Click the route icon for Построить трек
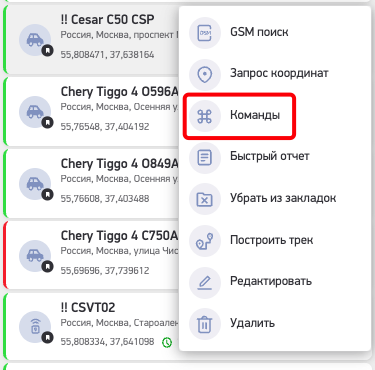Screen dimensions: 375x370 click(x=205, y=240)
